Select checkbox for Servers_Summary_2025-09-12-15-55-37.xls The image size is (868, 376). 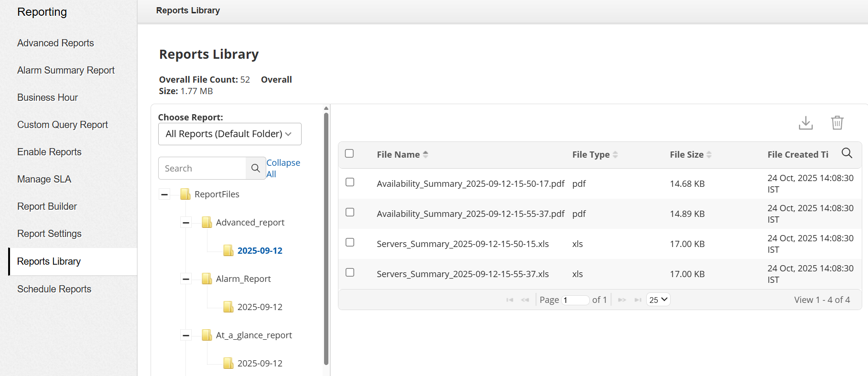[x=350, y=272]
